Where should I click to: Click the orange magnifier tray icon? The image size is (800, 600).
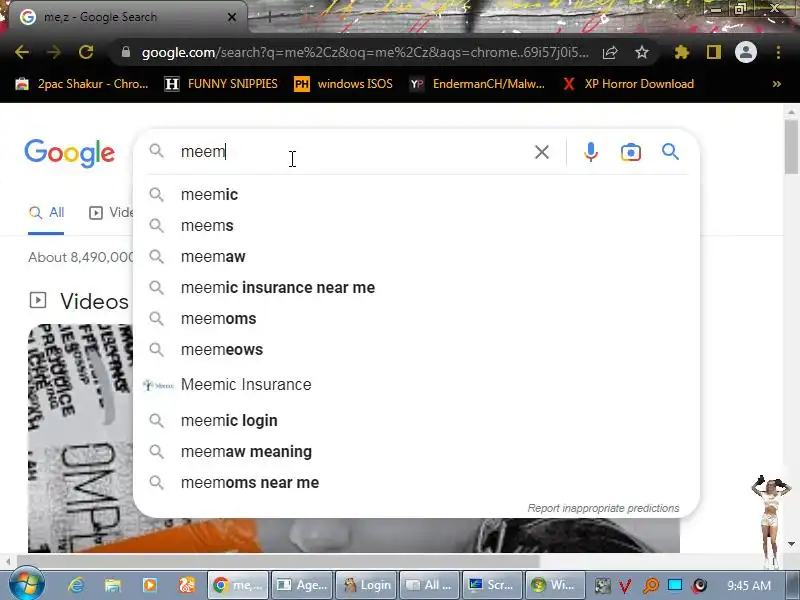click(x=651, y=586)
